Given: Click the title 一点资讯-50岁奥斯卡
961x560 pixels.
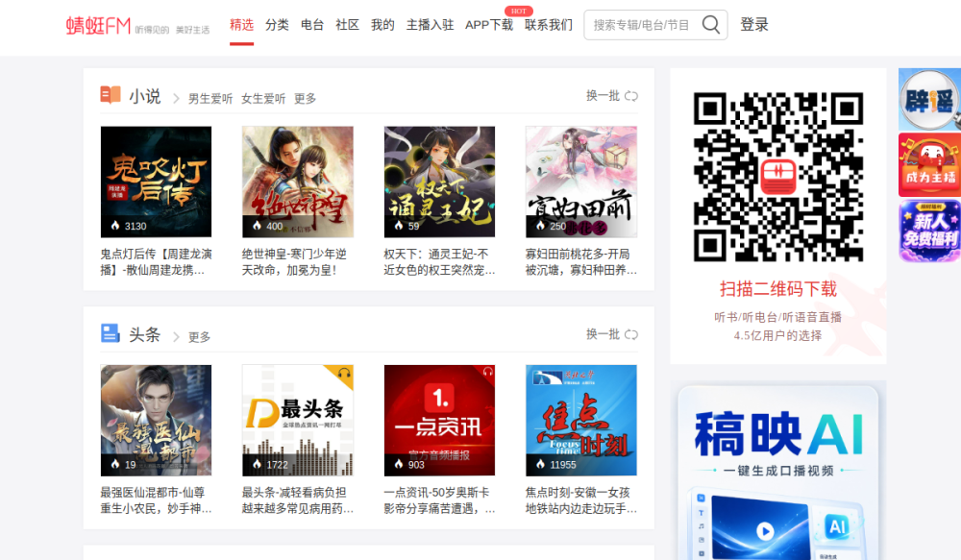Looking at the screenshot, I should click(439, 500).
